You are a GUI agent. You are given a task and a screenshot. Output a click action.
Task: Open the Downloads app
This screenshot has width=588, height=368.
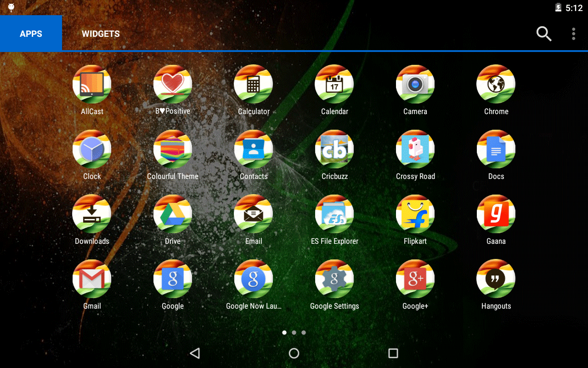[92, 214]
